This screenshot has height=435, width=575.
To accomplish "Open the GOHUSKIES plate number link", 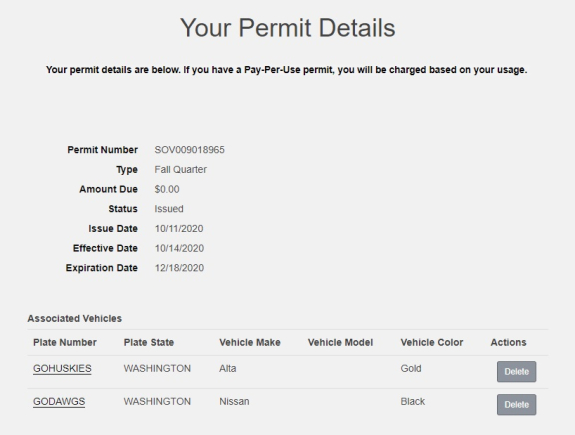I will [62, 368].
